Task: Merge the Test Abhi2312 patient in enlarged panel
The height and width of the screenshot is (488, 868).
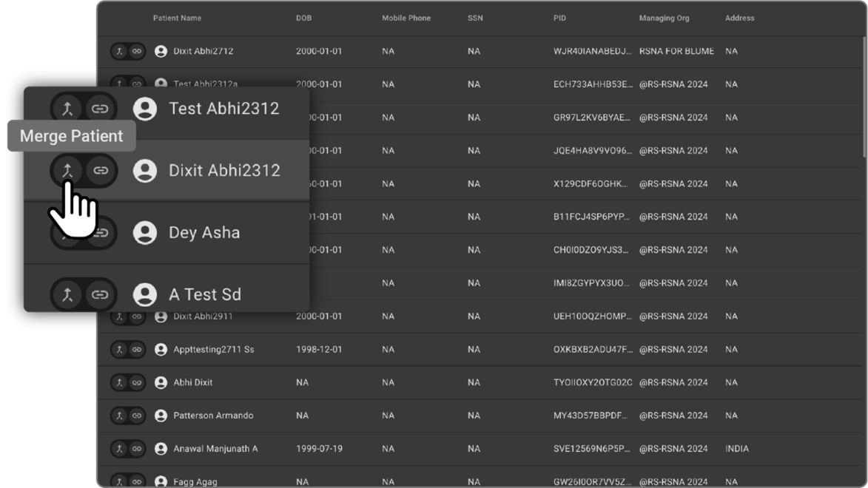Action: (68, 109)
